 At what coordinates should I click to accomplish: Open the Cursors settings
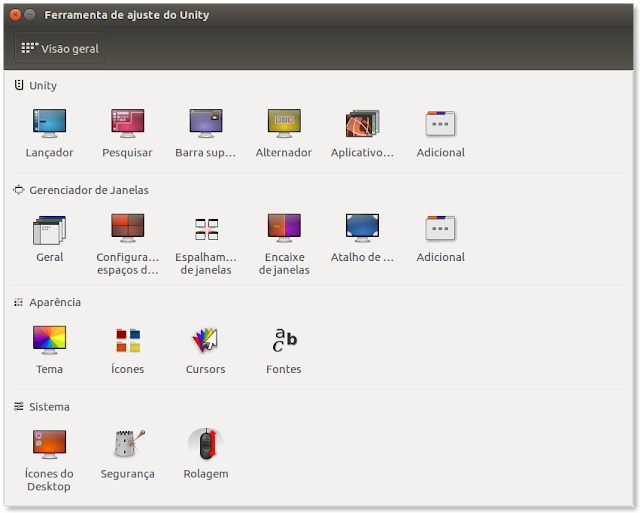[205, 341]
